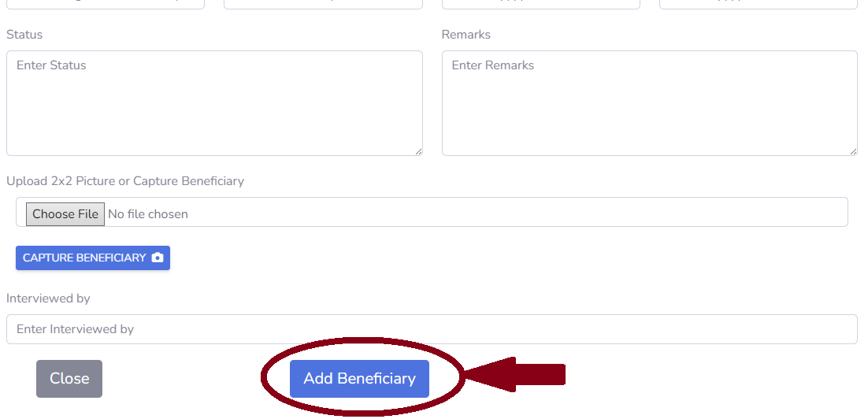868x419 pixels.
Task: Click the camera icon on Capture Beneficiary
Action: (158, 258)
